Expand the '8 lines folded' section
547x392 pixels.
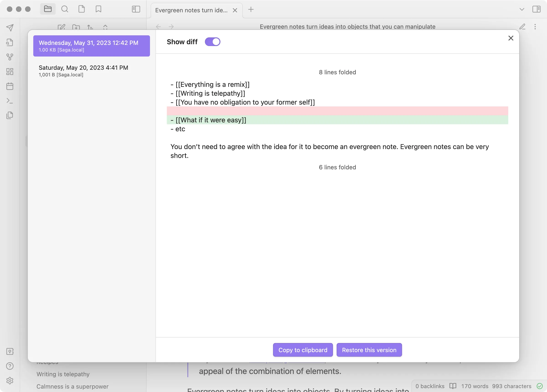tap(337, 72)
